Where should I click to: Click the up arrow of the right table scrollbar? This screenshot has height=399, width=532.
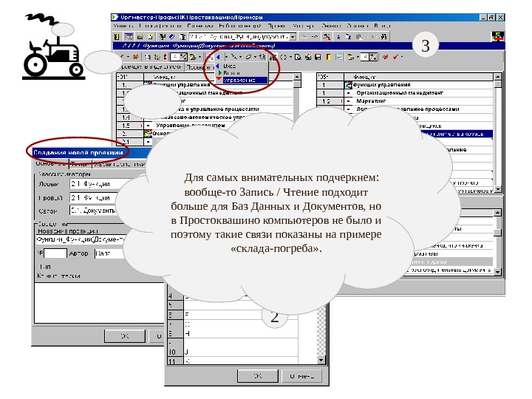click(497, 77)
